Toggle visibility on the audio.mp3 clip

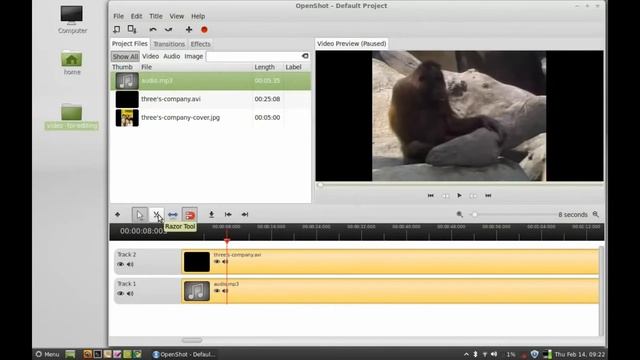tap(217, 291)
